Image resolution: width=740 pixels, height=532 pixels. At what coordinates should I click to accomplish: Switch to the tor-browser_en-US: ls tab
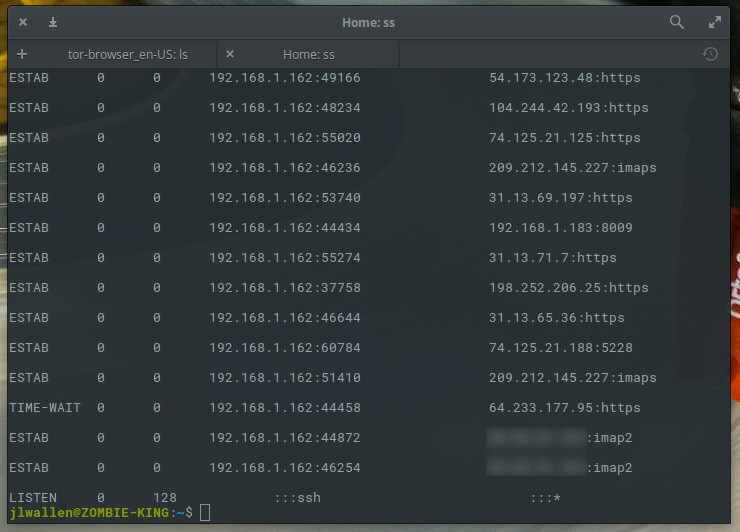click(127, 54)
